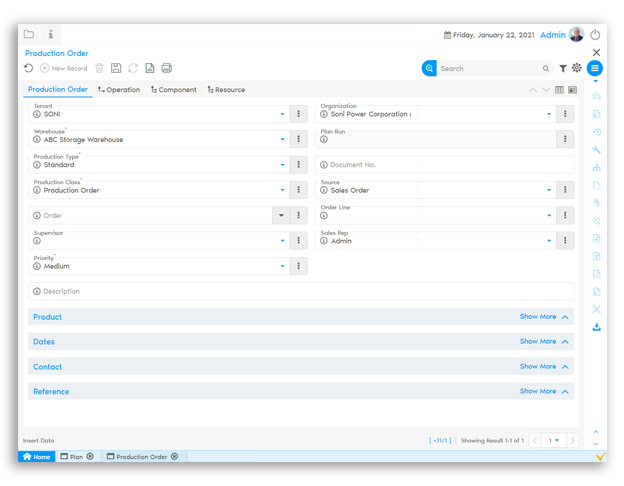
Task: Open the Resource tab
Action: pyautogui.click(x=226, y=90)
